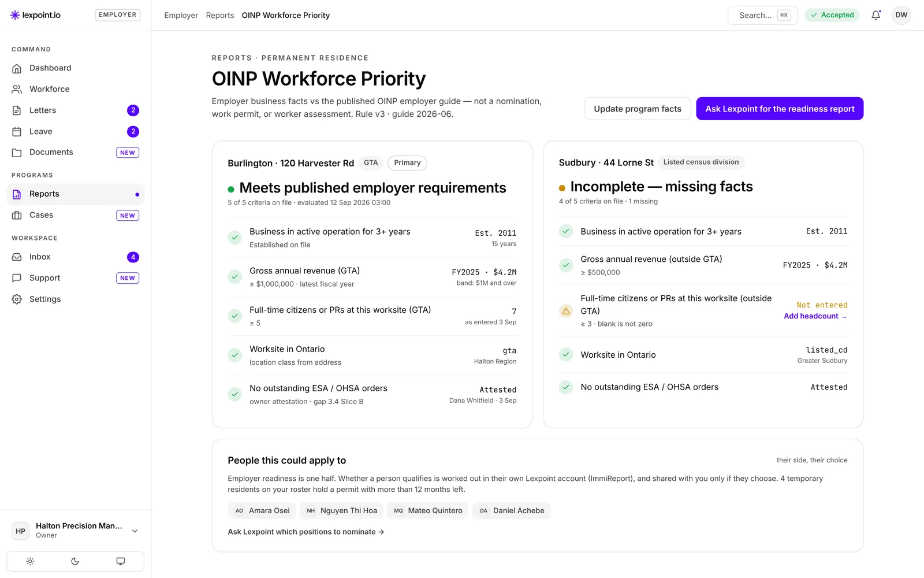This screenshot has width=924, height=578.
Task: Open the Workforce sidebar item
Action: click(x=75, y=89)
